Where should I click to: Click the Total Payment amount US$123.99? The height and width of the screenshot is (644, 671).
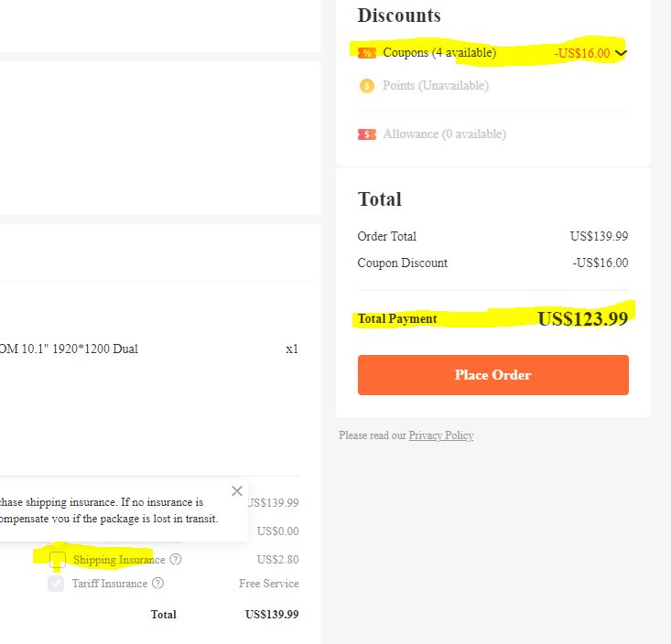(x=582, y=319)
